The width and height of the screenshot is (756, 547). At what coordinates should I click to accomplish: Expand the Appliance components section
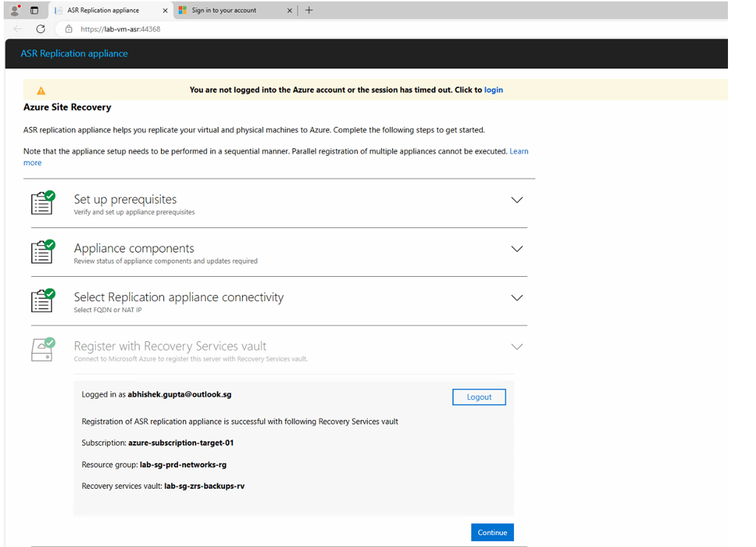(x=517, y=250)
